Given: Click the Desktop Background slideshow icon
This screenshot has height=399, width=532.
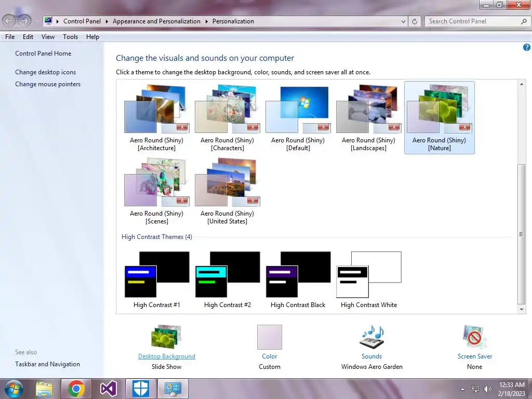Looking at the screenshot, I should 166,337.
